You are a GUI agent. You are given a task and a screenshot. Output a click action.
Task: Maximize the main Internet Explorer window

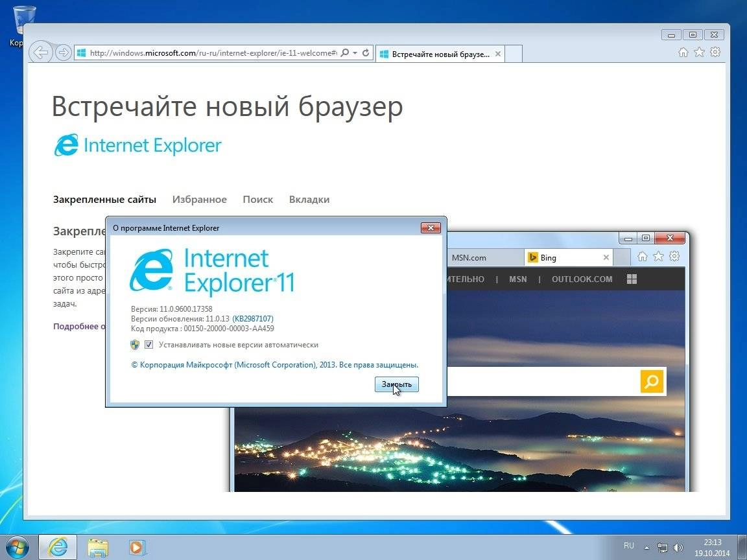[x=693, y=35]
